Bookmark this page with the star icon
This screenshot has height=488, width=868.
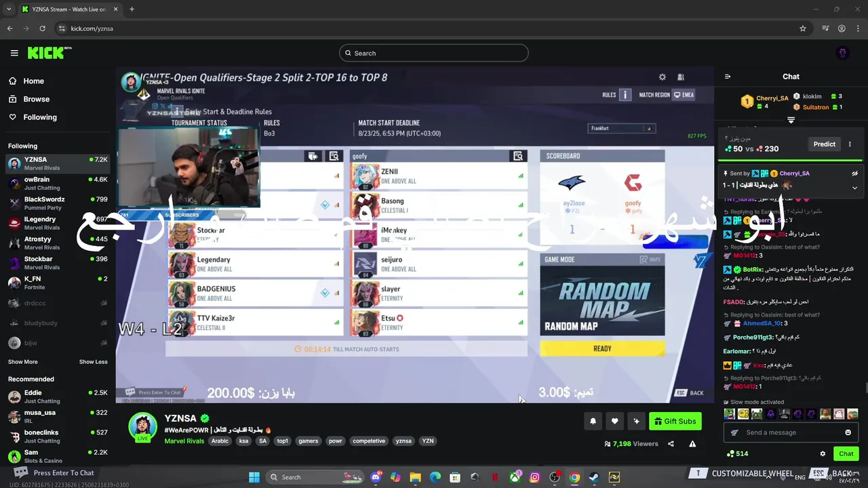coord(803,28)
